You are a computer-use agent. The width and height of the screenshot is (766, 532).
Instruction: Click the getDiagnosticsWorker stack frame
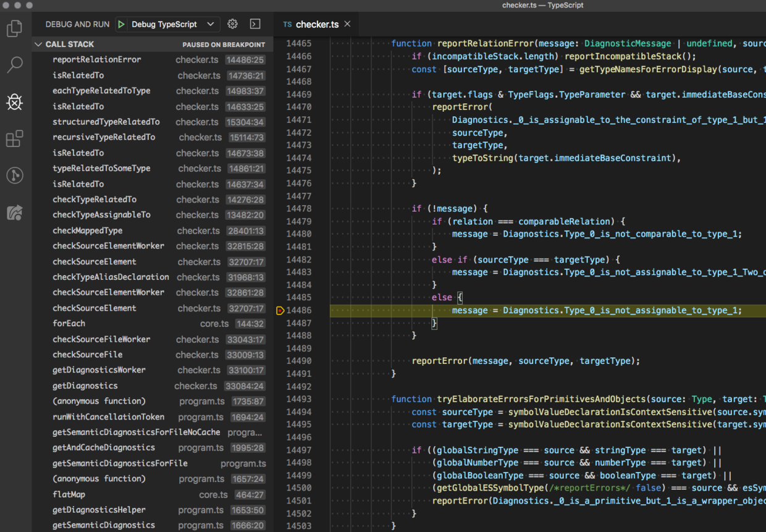click(99, 370)
